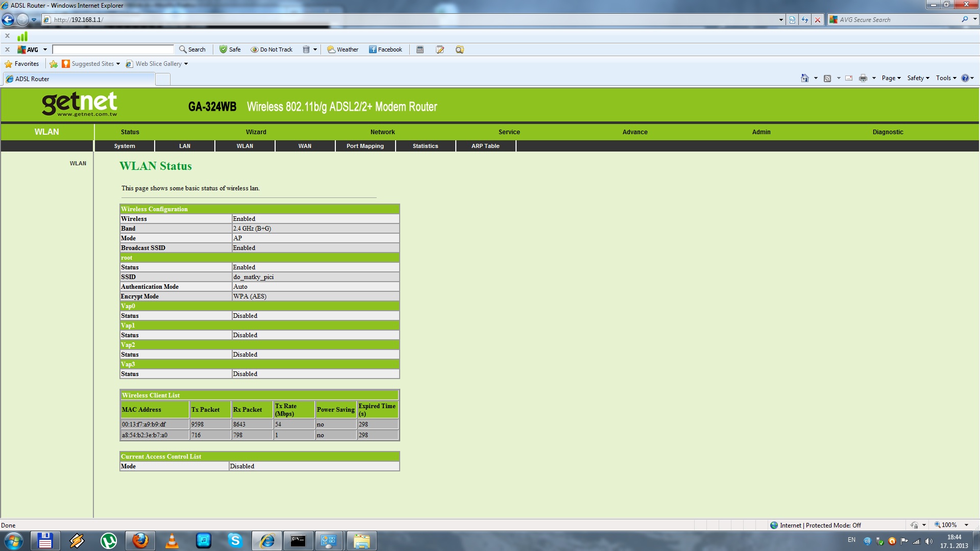The width and height of the screenshot is (980, 551).
Task: Open the Statistics submenu tab
Action: coord(425,146)
